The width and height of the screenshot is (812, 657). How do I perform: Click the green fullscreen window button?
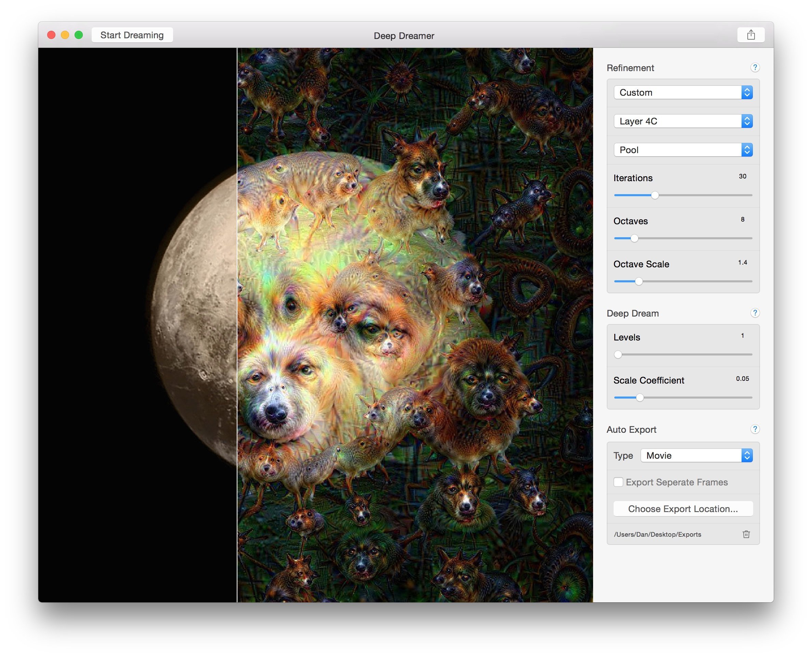point(79,35)
